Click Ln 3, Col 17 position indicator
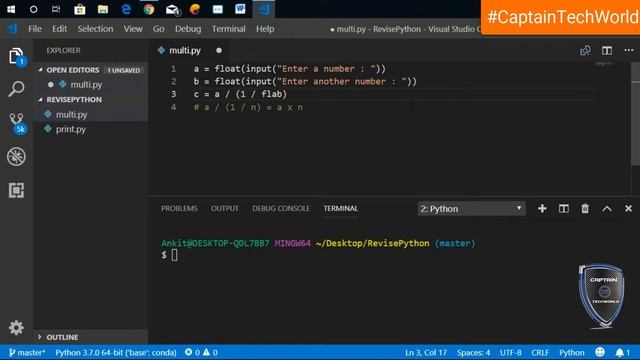This screenshot has width=640, height=360. click(426, 352)
